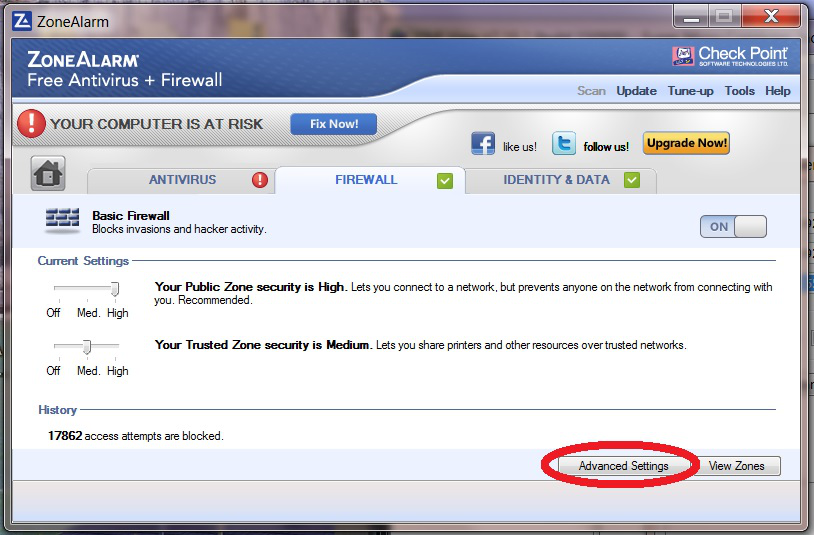The width and height of the screenshot is (814, 535).
Task: Click the ZoneAlarm title bar logo icon
Action: click(21, 21)
